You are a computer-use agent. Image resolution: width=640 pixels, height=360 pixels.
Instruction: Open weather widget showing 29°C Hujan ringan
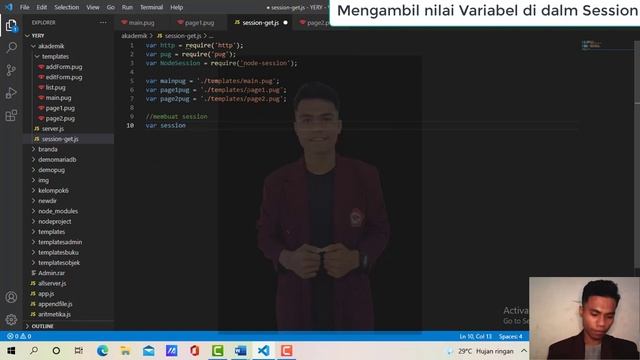[480, 351]
